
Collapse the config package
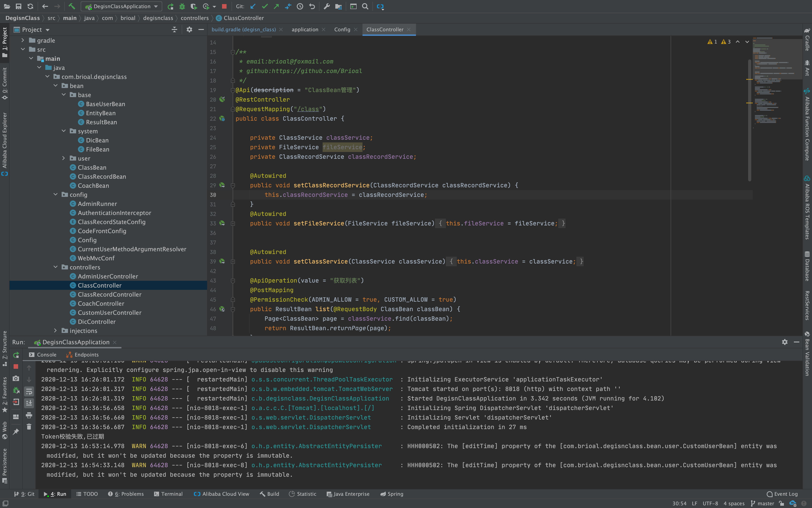point(55,195)
